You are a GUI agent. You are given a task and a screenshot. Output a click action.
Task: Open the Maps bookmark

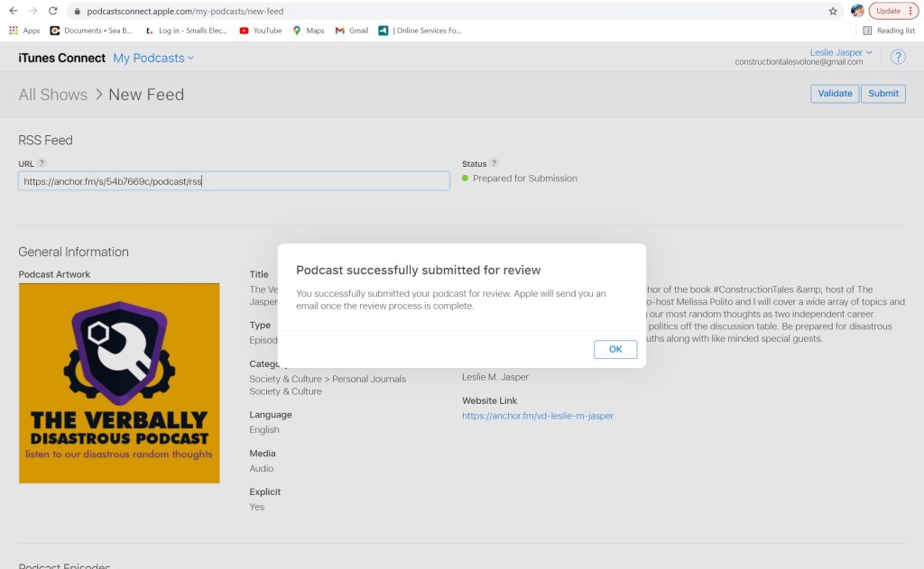[308, 30]
